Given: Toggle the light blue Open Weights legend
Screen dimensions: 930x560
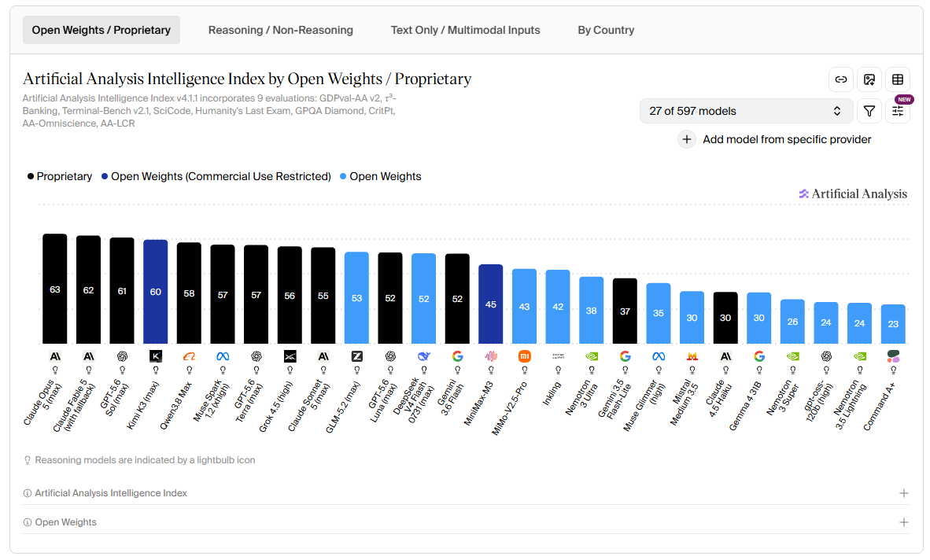Looking at the screenshot, I should click(x=380, y=177).
